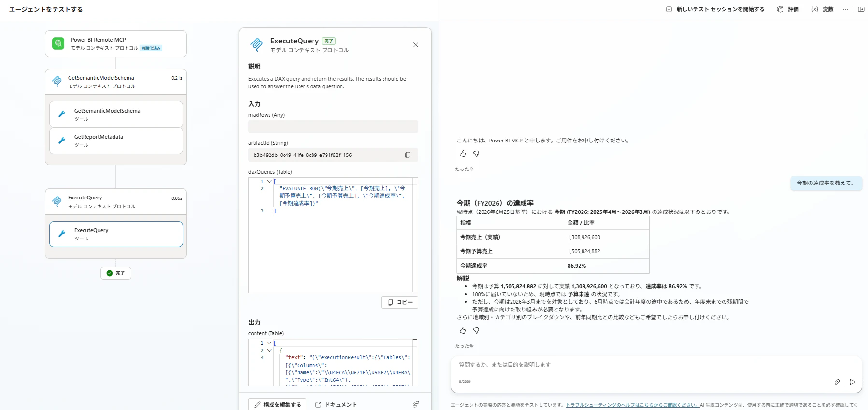The image size is (868, 410).
Task: Like the greeting message with thumbs up
Action: (463, 154)
